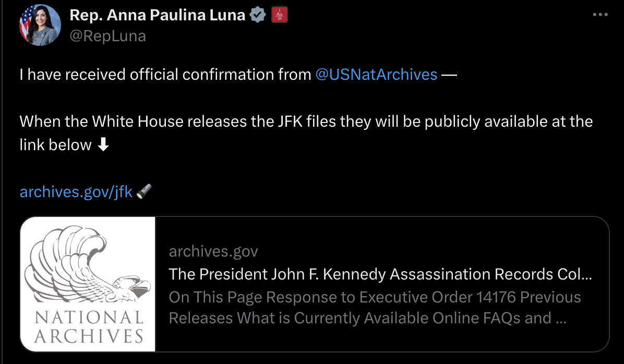Click the display name Rep. Anna Paulina Luna
Viewport: 624px width, 364px height.
click(x=157, y=15)
